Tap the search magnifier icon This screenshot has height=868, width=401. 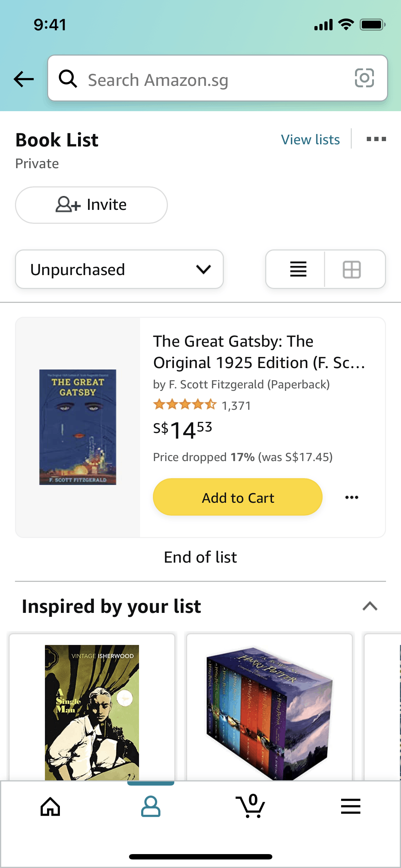(x=68, y=79)
